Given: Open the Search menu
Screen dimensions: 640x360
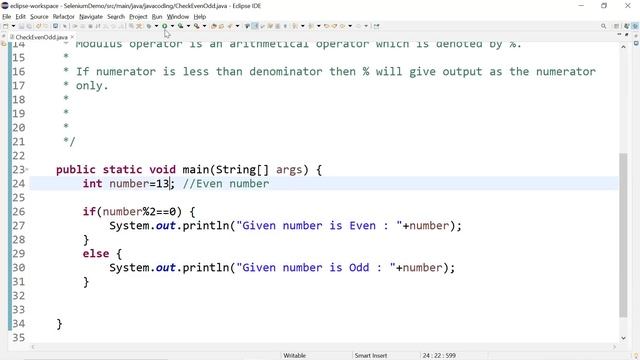Looking at the screenshot, I should tap(116, 17).
